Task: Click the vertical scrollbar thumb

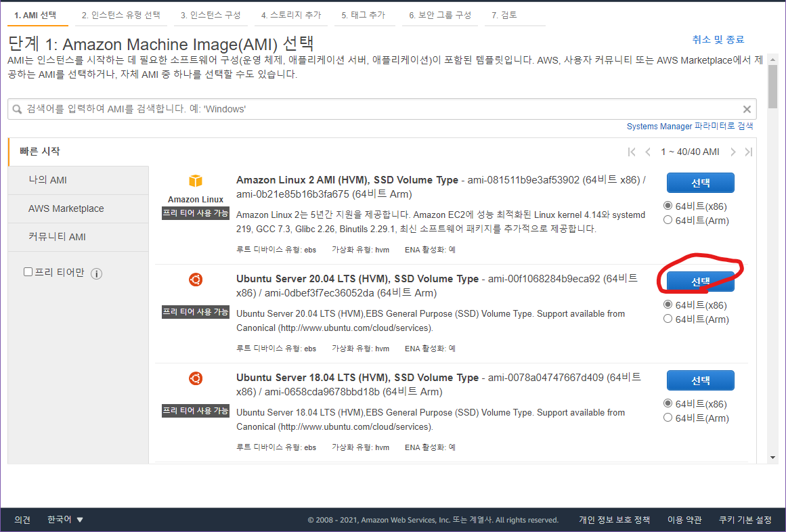Action: click(x=772, y=86)
